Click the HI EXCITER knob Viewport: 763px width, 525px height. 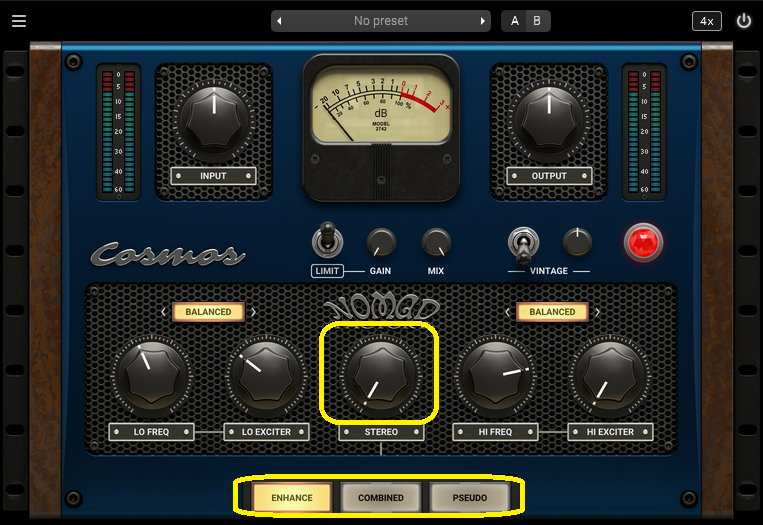610,375
